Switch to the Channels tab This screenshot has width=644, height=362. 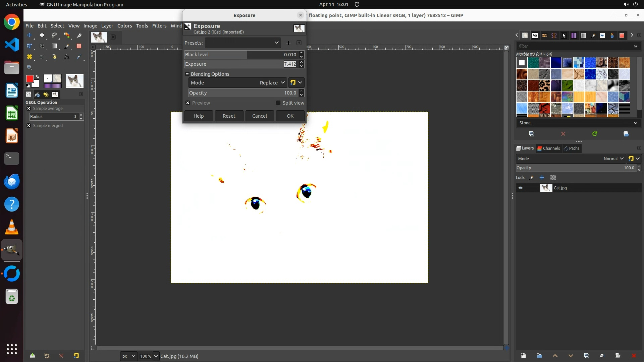click(548, 148)
